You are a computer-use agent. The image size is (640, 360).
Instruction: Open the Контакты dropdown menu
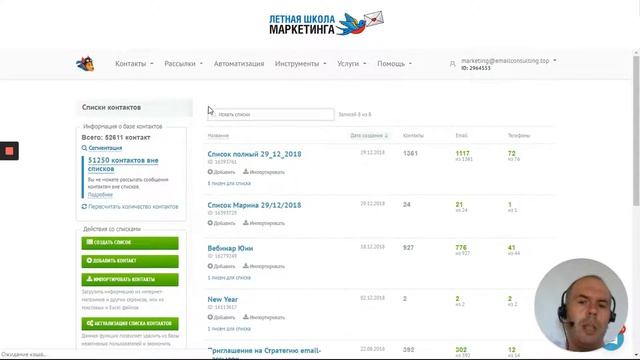(134, 64)
